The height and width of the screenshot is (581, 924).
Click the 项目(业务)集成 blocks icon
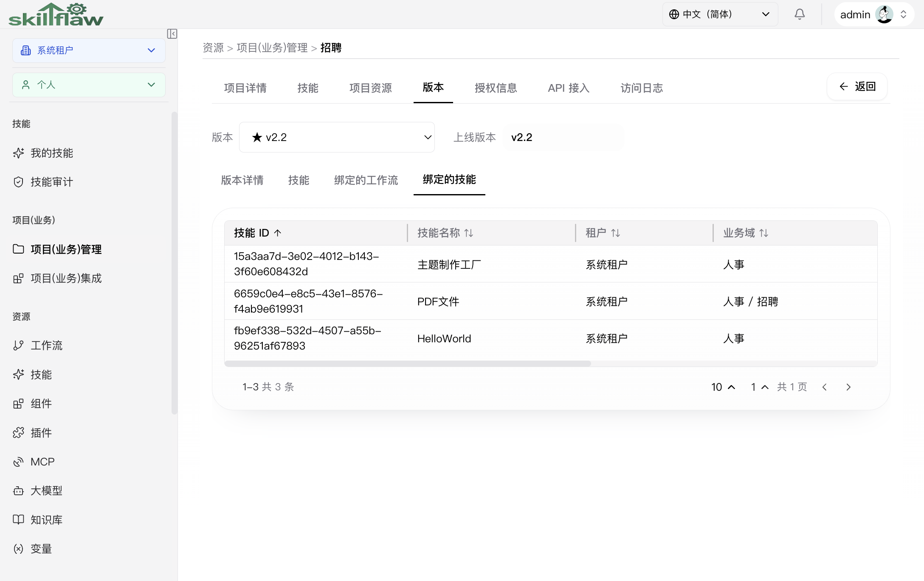(18, 278)
